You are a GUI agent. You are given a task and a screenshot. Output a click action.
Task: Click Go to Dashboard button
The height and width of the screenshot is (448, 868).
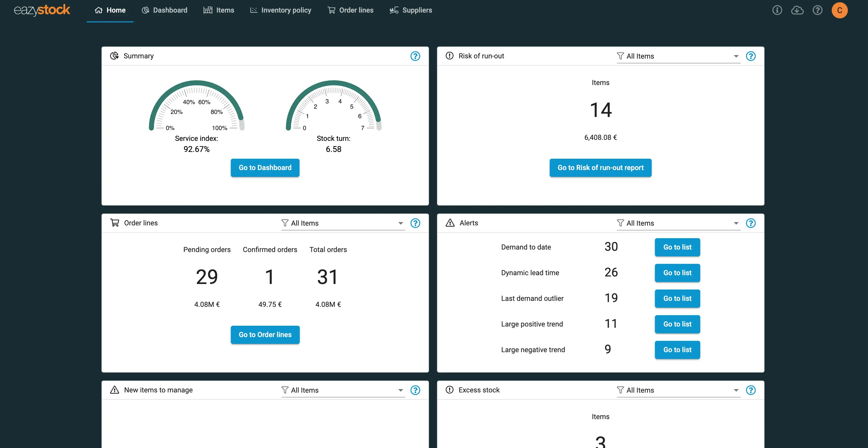coord(265,168)
